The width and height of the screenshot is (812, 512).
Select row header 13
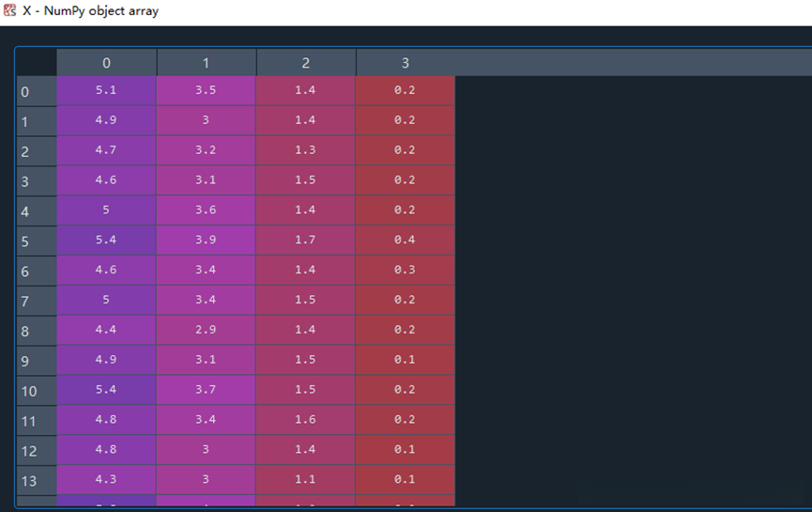37,481
